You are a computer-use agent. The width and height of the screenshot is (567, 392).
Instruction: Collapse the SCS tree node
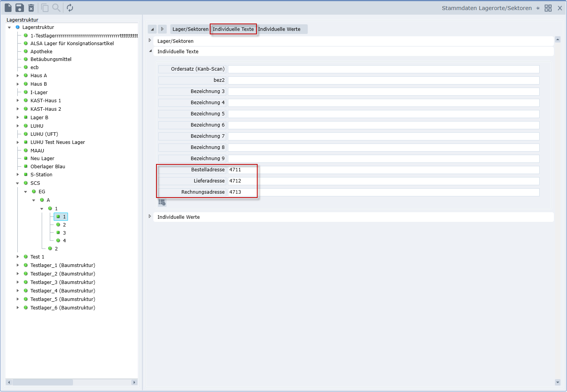18,183
